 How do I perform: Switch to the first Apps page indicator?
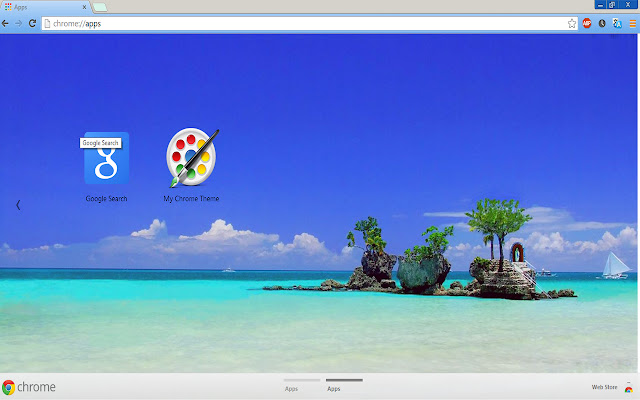pyautogui.click(x=302, y=385)
